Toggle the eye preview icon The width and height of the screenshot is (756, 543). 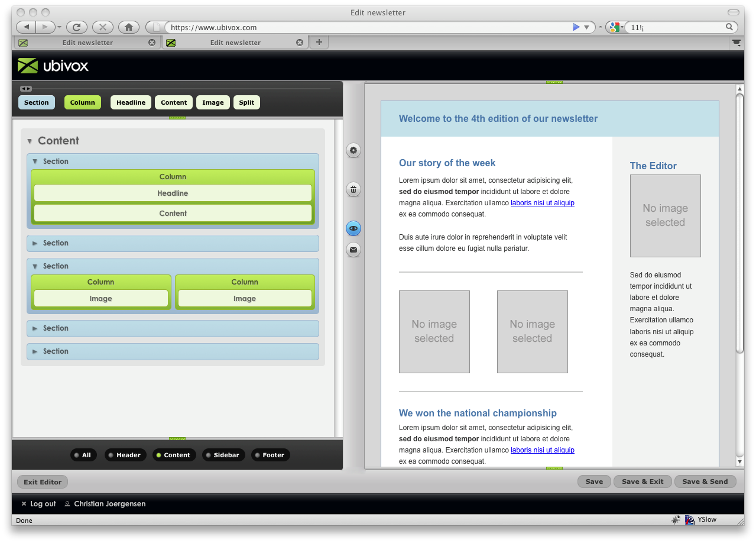(353, 228)
